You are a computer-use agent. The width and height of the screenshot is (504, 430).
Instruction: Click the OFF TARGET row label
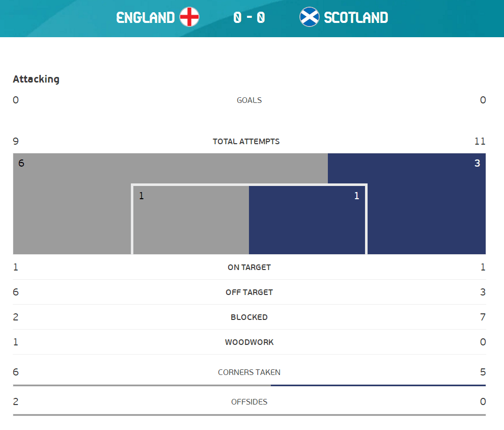coord(249,292)
